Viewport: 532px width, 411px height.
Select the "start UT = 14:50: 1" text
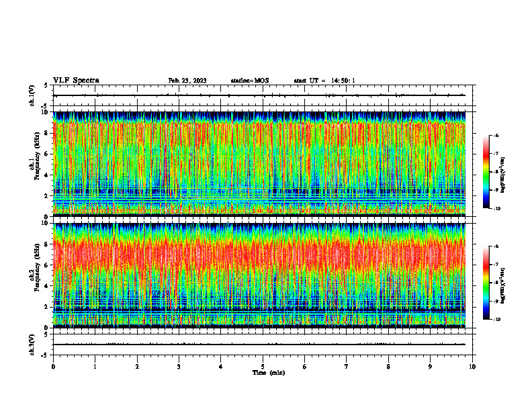(x=324, y=81)
